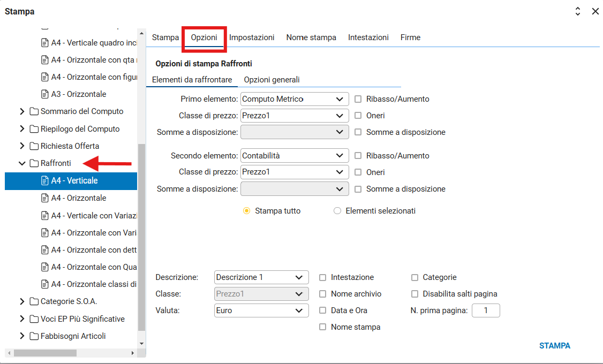The image size is (603, 364).
Task: Collapse the Raffronti tree folder
Action: [22, 163]
